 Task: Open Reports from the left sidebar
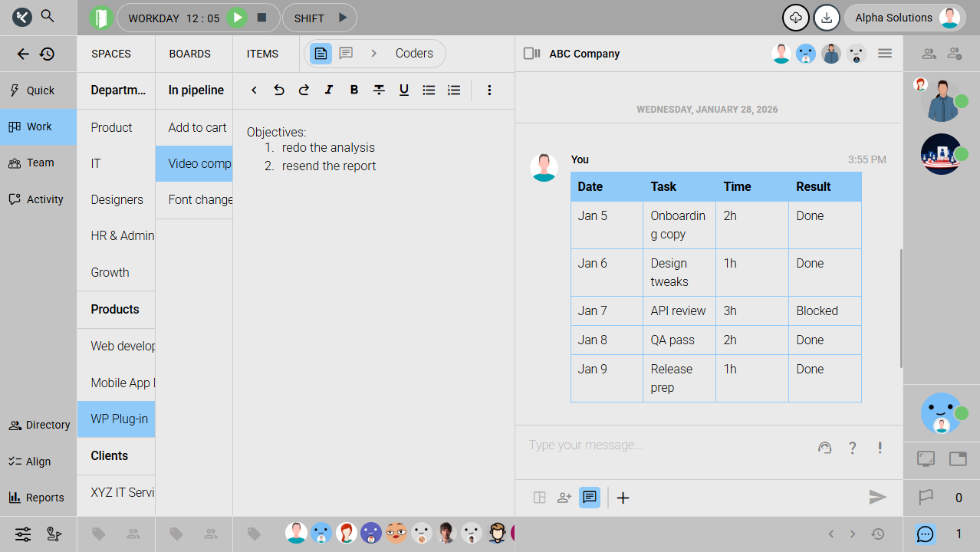pos(38,498)
